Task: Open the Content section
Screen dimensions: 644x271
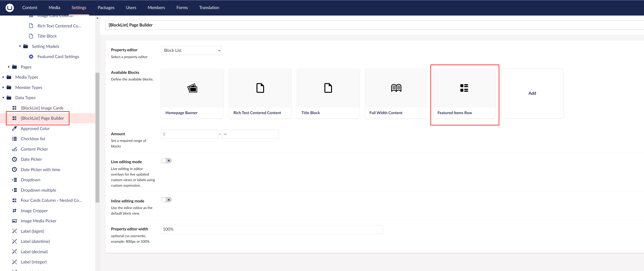Action: 29,8
